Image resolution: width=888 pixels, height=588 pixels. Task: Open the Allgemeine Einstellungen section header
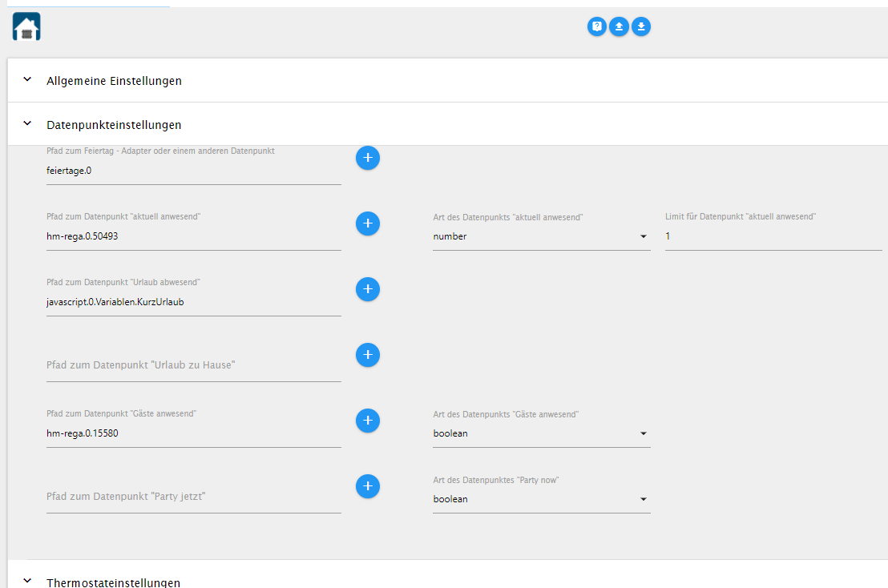[x=447, y=80]
